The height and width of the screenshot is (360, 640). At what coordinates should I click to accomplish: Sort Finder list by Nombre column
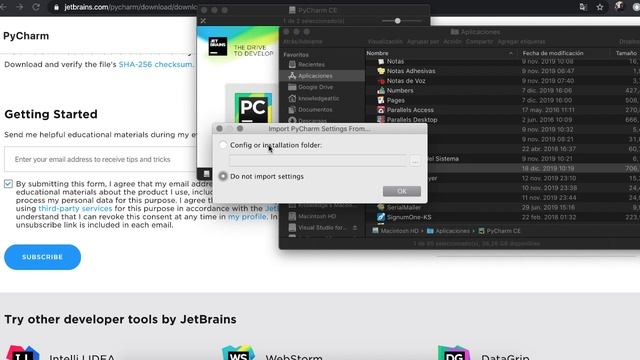pyautogui.click(x=378, y=53)
